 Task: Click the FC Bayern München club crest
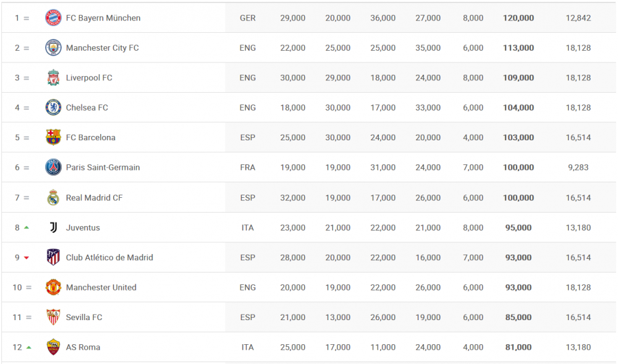tap(53, 18)
